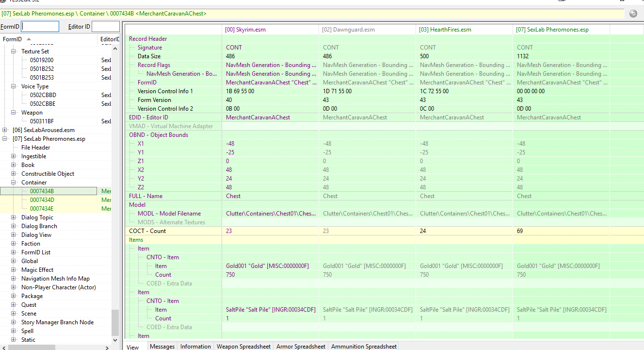Select voice type record 0502CBBD
This screenshot has width=644, height=350.
pyautogui.click(x=43, y=95)
